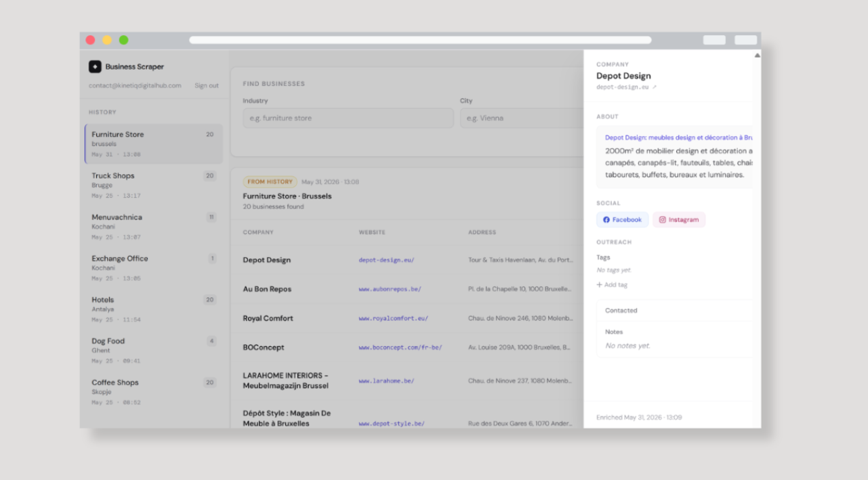Click the Industry input field
This screenshot has width=868, height=480.
coord(348,118)
